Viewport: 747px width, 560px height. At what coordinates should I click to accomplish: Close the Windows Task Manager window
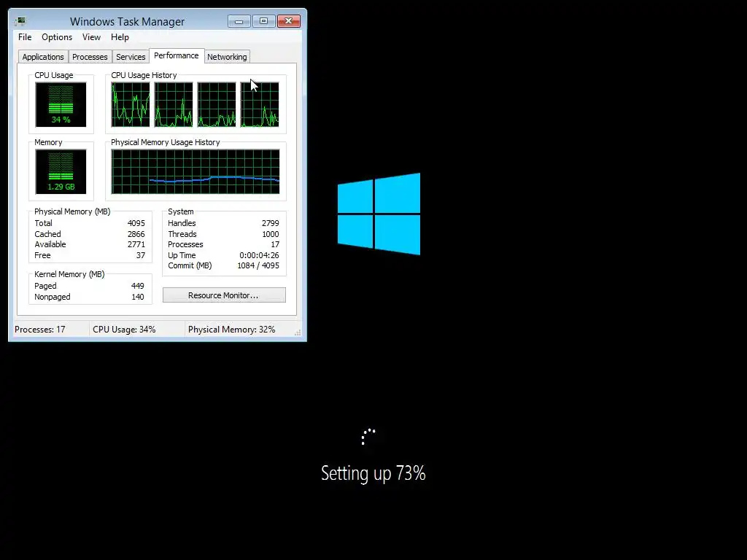coord(289,21)
